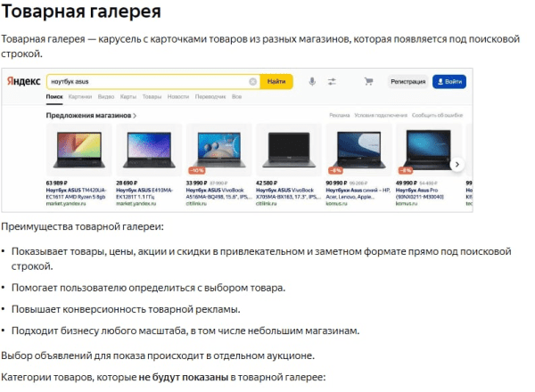Open the Переводчик tab

(210, 97)
